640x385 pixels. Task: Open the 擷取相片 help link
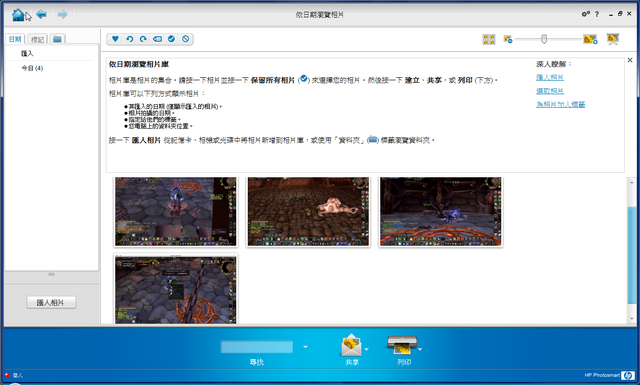tap(550, 91)
